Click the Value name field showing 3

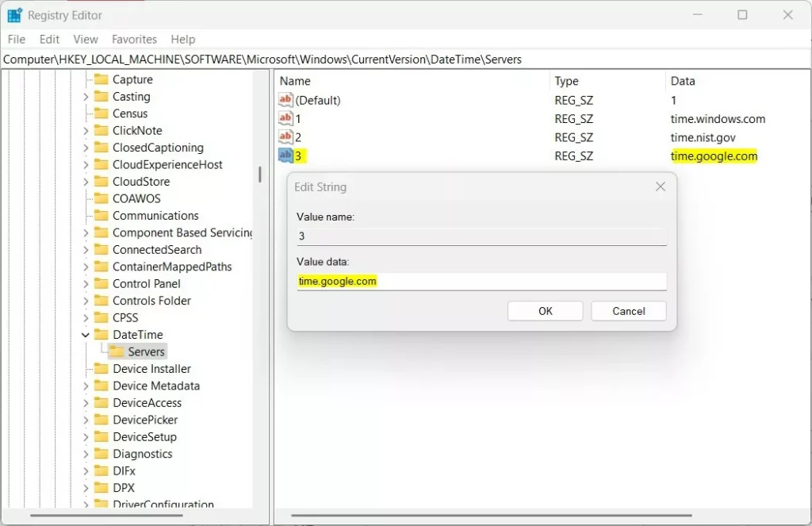point(481,236)
